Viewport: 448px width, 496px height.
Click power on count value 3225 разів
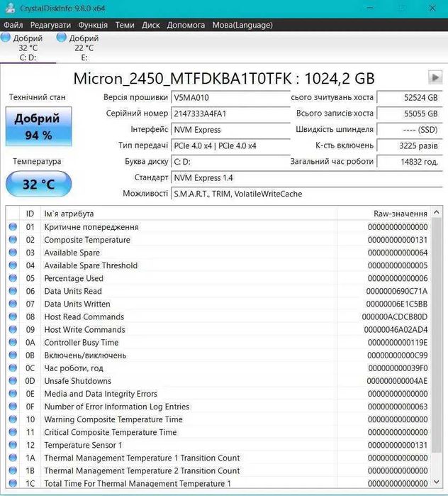[410, 146]
